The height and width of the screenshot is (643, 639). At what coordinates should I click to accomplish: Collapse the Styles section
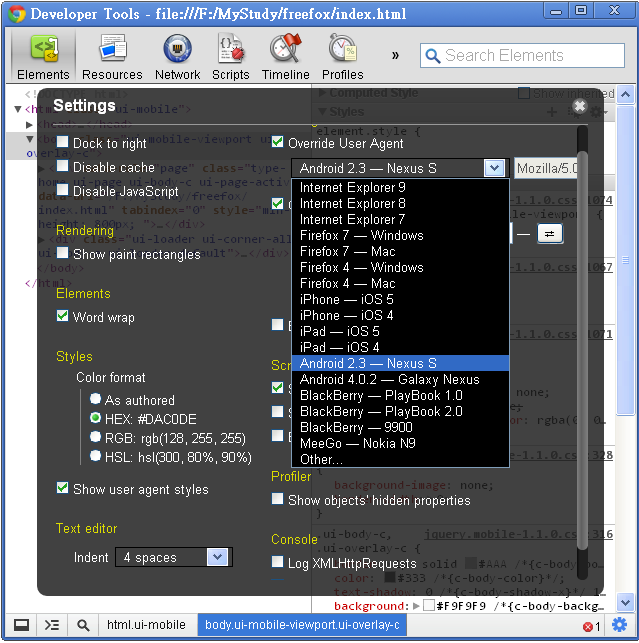pyautogui.click(x=322, y=112)
